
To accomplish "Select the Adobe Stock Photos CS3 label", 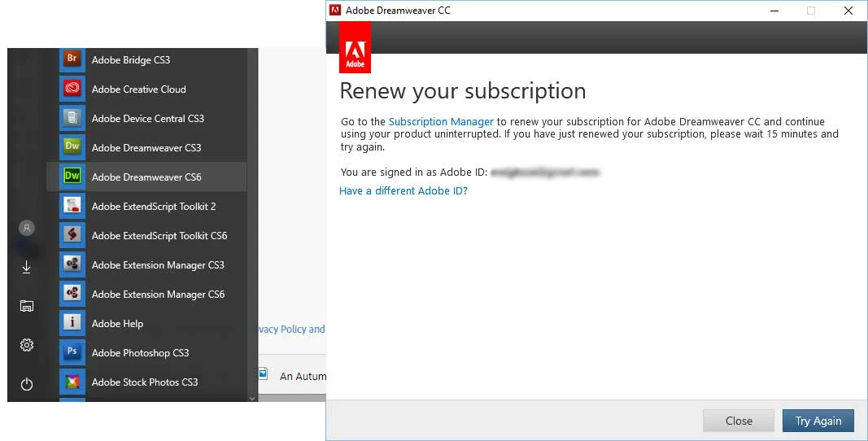I will [145, 382].
